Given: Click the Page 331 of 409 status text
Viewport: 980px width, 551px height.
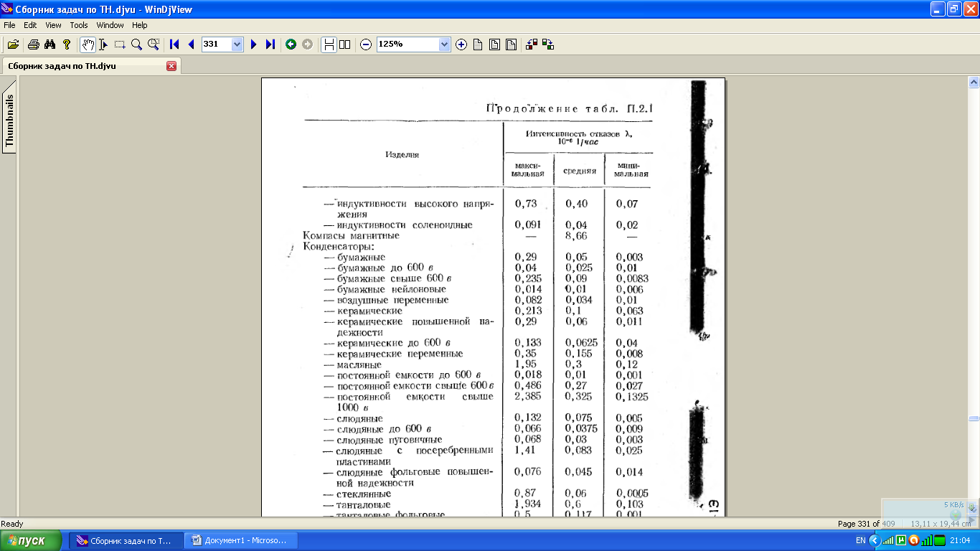Looking at the screenshot, I should (867, 524).
